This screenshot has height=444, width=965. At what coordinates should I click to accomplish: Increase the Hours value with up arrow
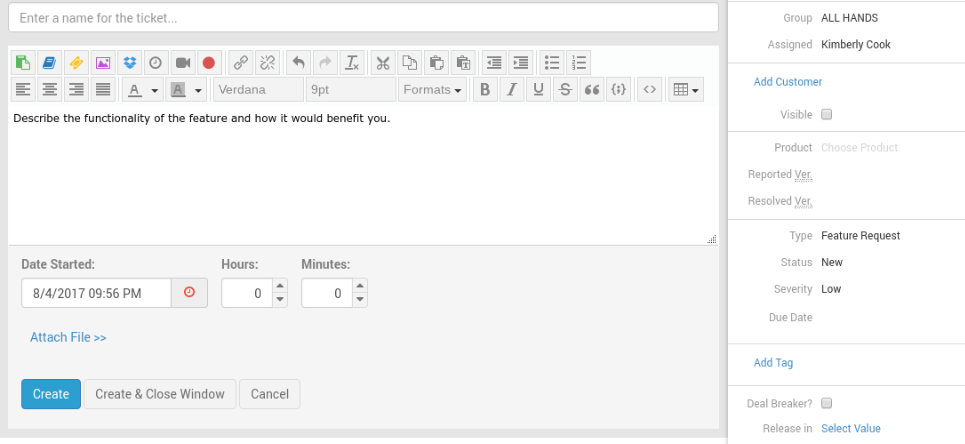280,286
